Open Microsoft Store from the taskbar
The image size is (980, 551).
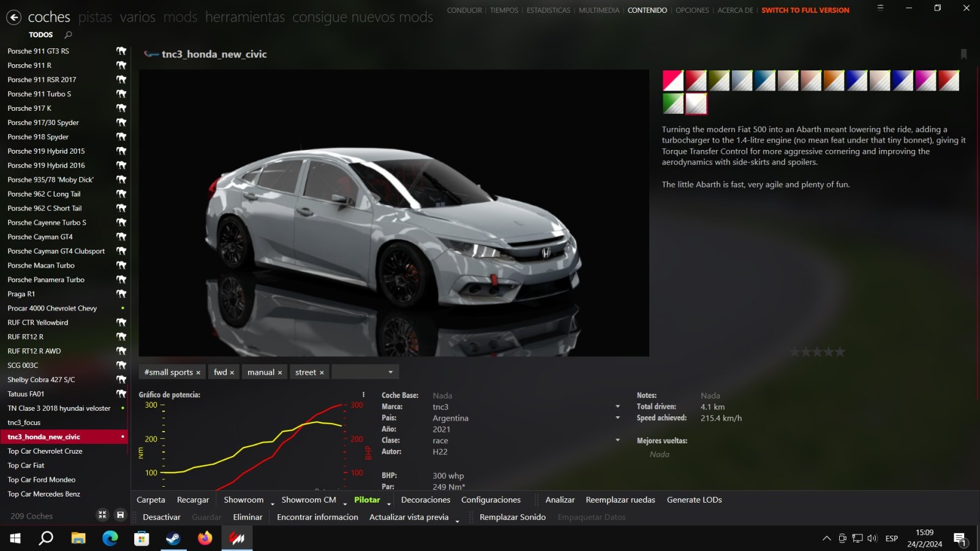pos(141,538)
